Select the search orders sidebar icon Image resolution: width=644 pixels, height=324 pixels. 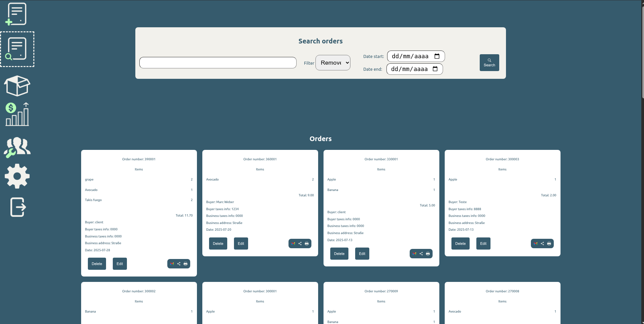[x=16, y=49]
